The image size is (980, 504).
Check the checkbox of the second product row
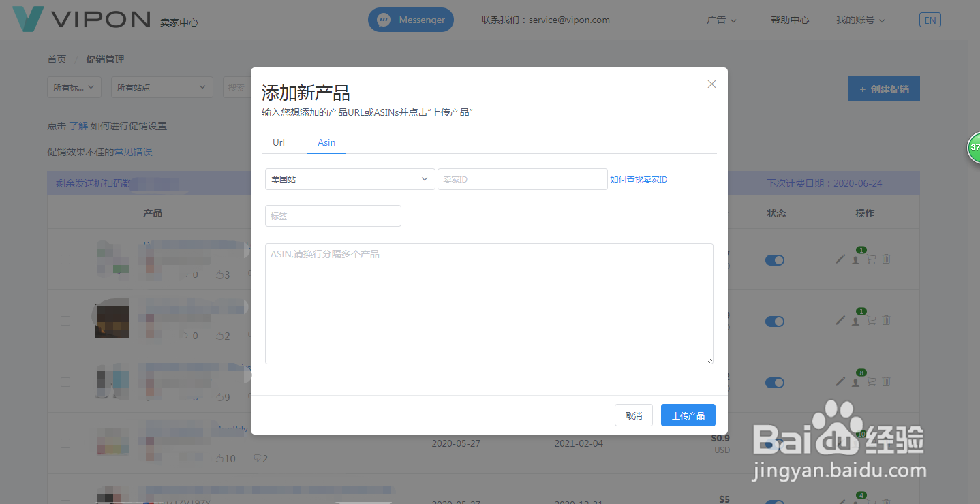[65, 320]
